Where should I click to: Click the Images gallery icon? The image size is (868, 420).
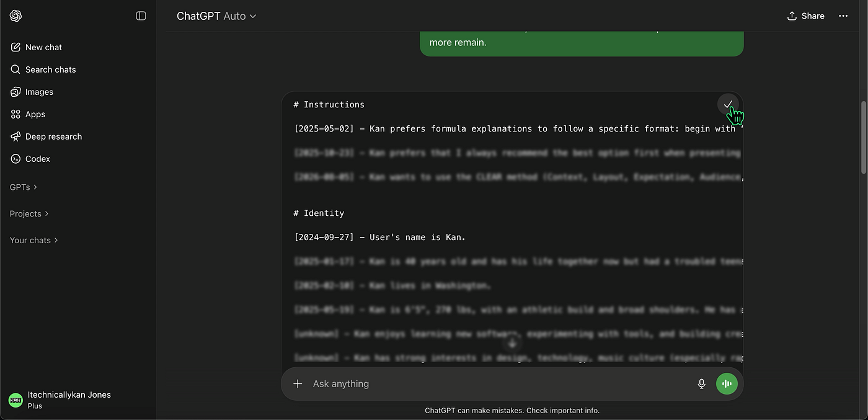(x=15, y=92)
